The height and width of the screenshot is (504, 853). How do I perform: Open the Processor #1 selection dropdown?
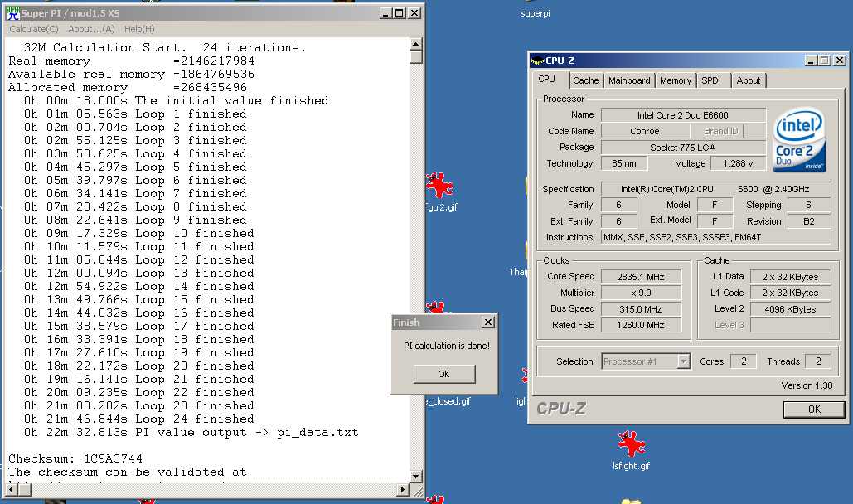(683, 361)
